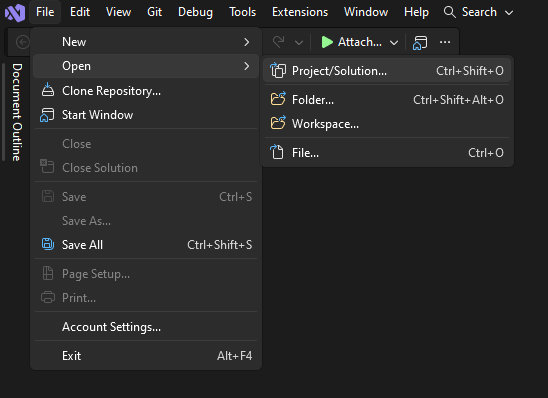Select the Save All menu entry
Screen dimensions: 548x398
146,245
